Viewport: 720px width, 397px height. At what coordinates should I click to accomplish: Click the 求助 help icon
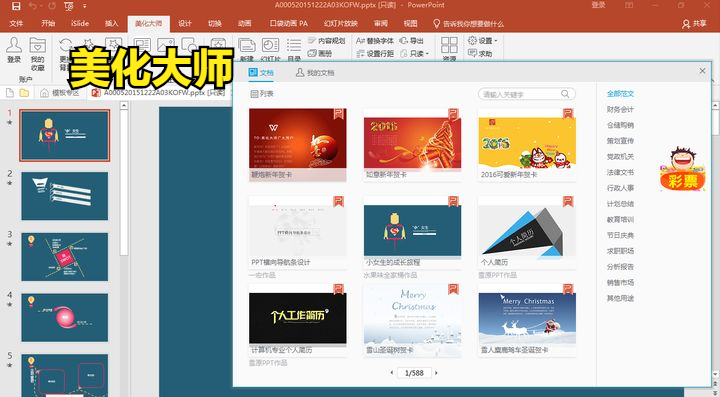point(480,54)
